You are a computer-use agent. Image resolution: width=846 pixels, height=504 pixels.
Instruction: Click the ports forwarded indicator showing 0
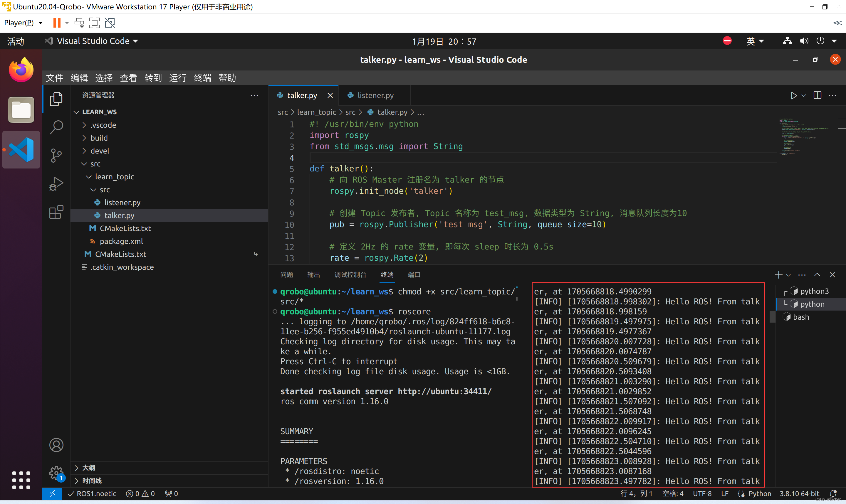click(172, 493)
